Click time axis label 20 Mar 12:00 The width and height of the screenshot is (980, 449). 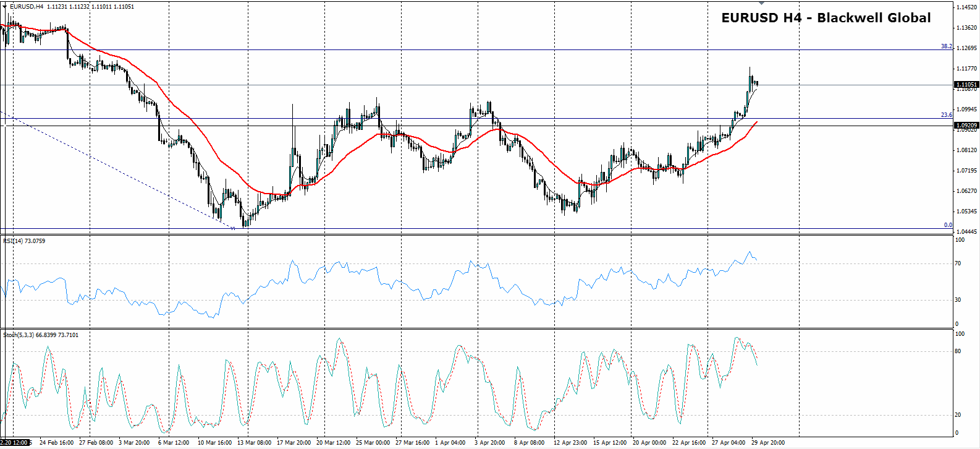pos(333,443)
